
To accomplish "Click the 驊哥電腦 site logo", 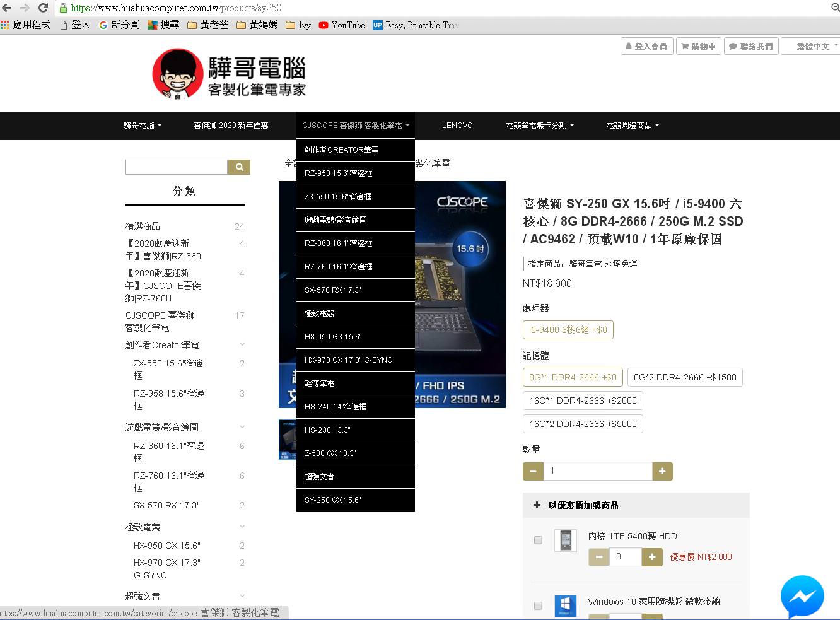I will [229, 74].
